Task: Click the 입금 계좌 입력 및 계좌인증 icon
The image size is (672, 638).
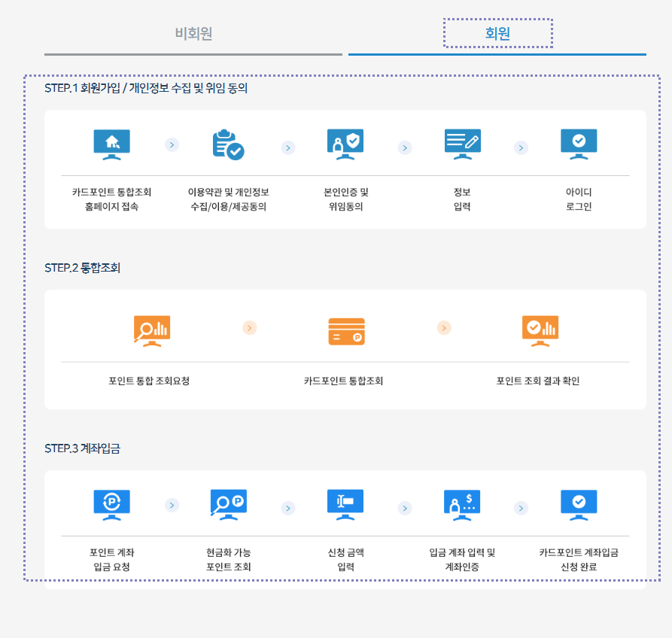Action: [x=462, y=505]
